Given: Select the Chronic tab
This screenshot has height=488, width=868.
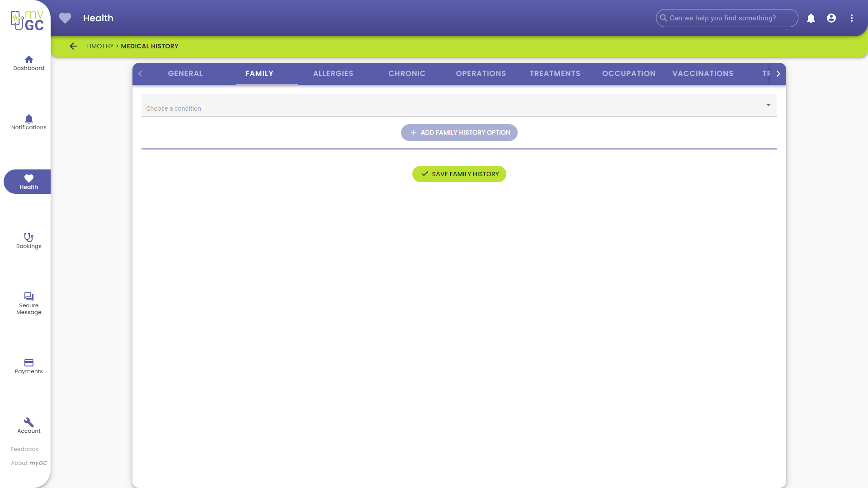Looking at the screenshot, I should [407, 74].
